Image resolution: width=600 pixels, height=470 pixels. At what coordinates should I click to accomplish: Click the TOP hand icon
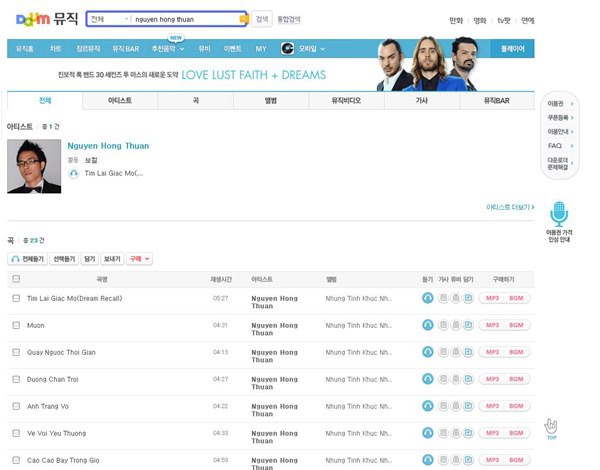click(551, 429)
